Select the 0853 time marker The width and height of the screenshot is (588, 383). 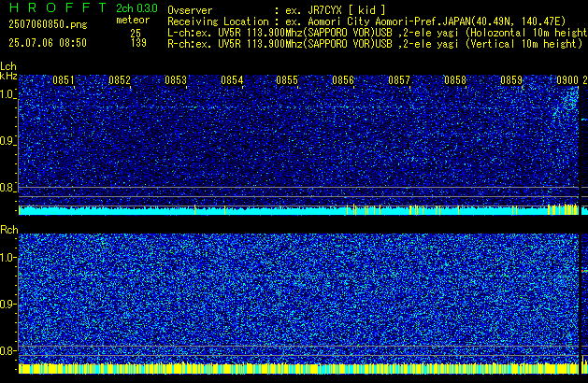point(176,80)
